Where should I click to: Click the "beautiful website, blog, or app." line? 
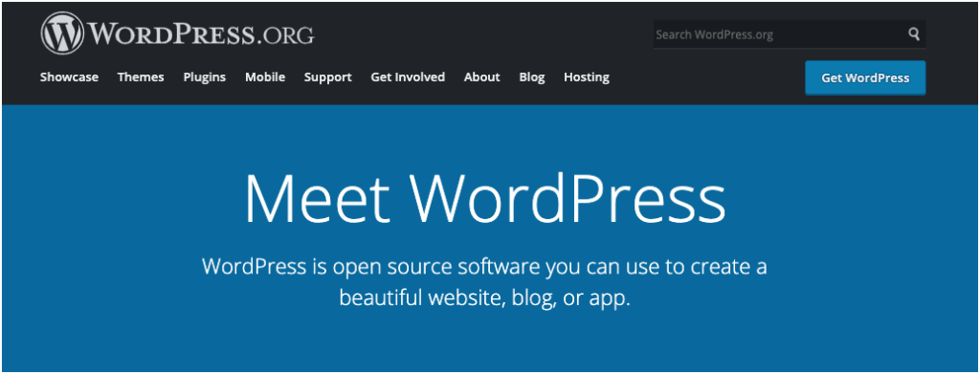pyautogui.click(x=485, y=297)
